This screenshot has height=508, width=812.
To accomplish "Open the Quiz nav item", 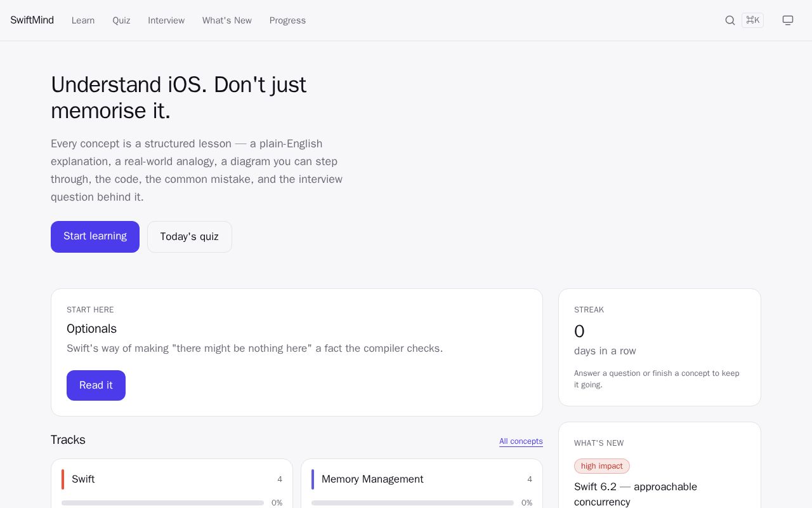I will (121, 20).
